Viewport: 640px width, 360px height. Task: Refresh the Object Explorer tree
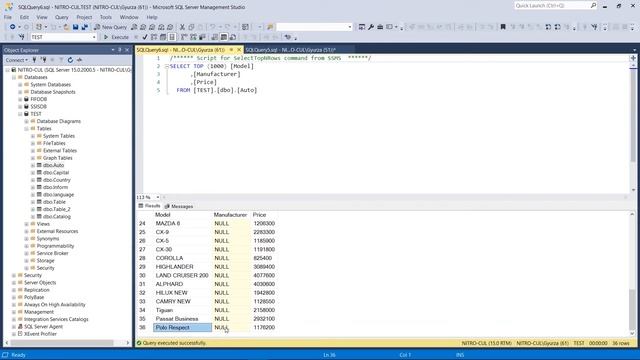point(70,60)
